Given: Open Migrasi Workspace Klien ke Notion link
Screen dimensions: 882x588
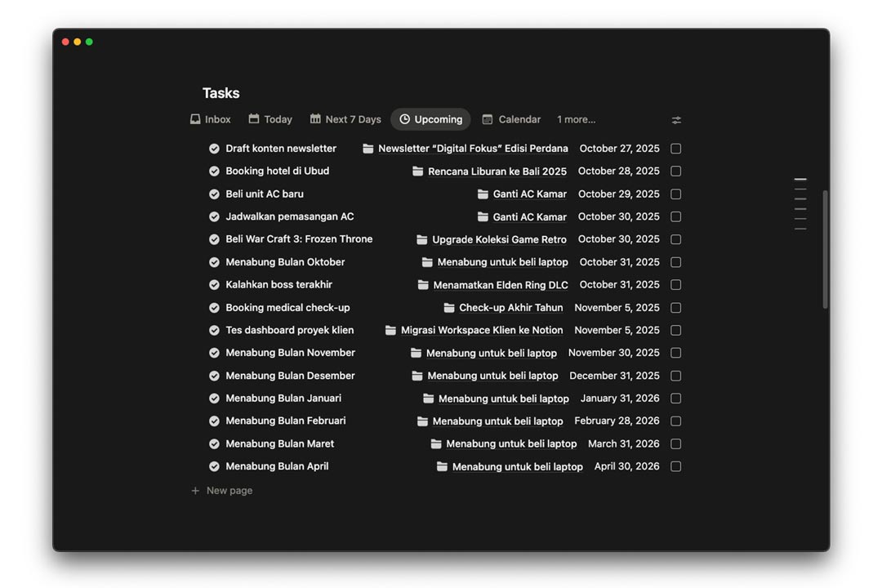Looking at the screenshot, I should coord(481,331).
